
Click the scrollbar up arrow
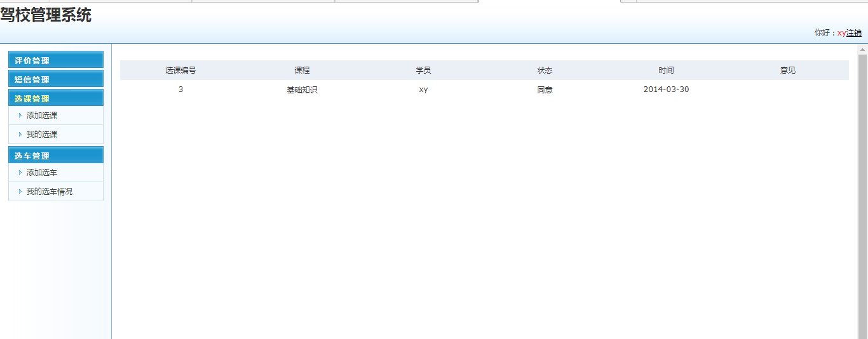862,49
